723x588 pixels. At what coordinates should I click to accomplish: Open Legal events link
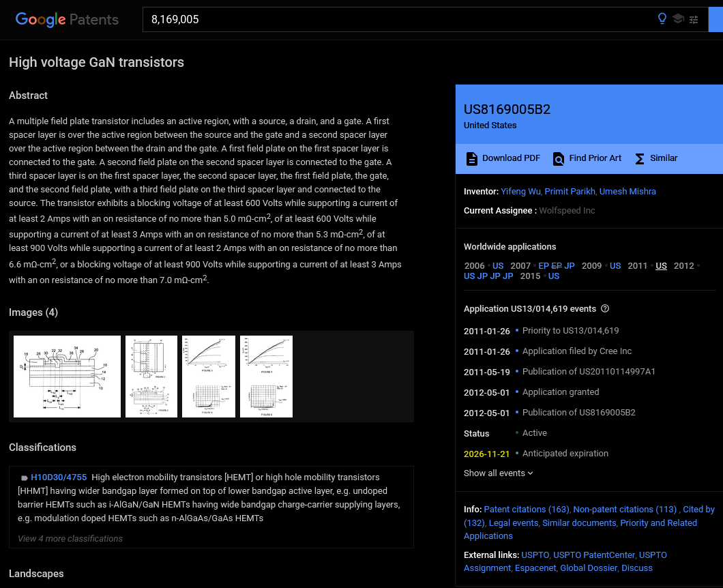[x=513, y=523]
